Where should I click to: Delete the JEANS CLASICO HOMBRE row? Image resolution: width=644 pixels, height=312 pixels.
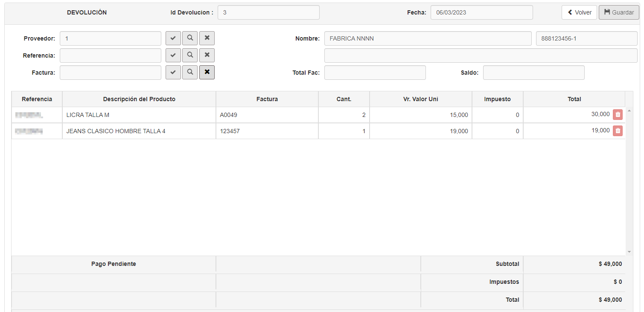coord(618,131)
